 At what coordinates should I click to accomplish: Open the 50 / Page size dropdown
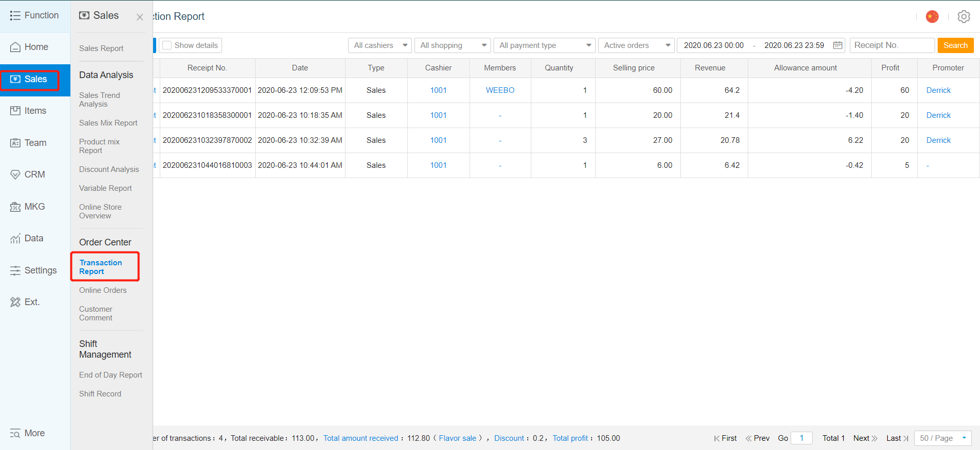(x=943, y=438)
